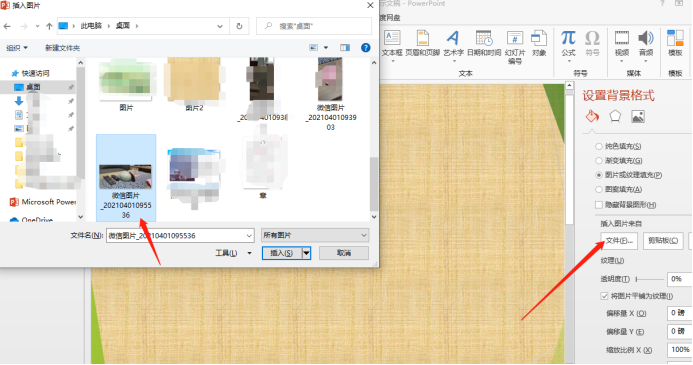Click the 插入 button
Screen dimensions: 693x365
[282, 253]
